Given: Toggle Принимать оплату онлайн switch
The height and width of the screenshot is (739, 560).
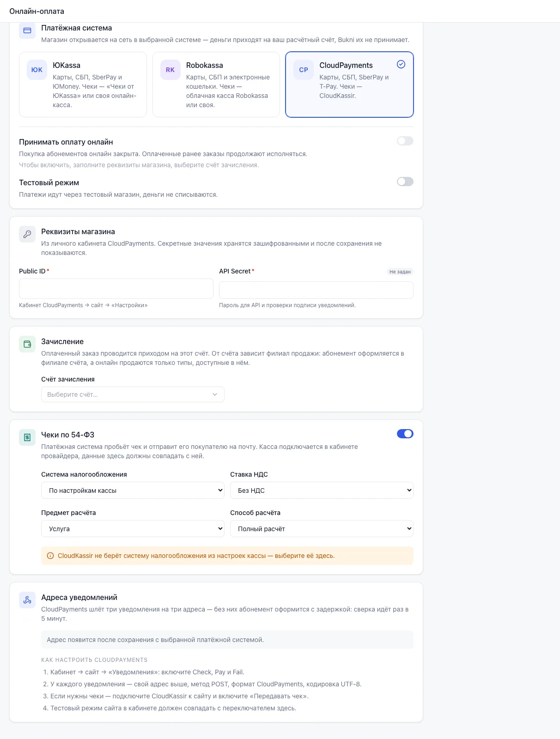Looking at the screenshot, I should click(x=405, y=141).
